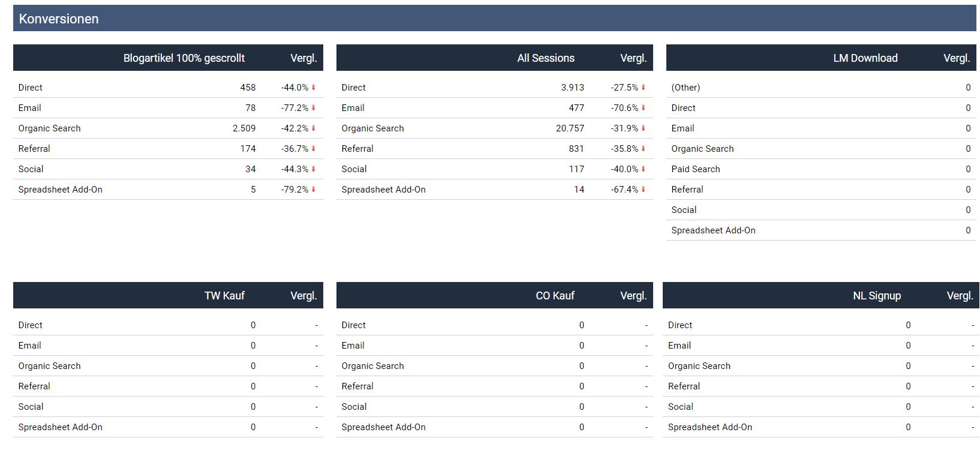Click the LM Download column header
980x456 pixels.
[865, 58]
